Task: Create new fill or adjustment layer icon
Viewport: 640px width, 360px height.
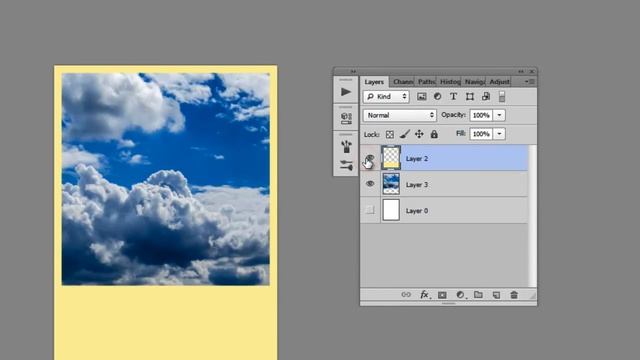Action: 460,294
